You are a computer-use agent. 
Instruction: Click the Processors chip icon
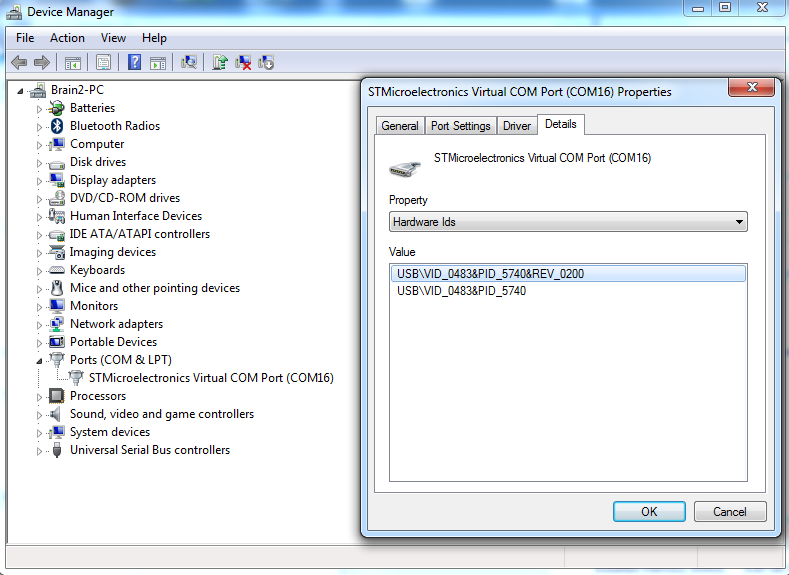click(x=56, y=396)
